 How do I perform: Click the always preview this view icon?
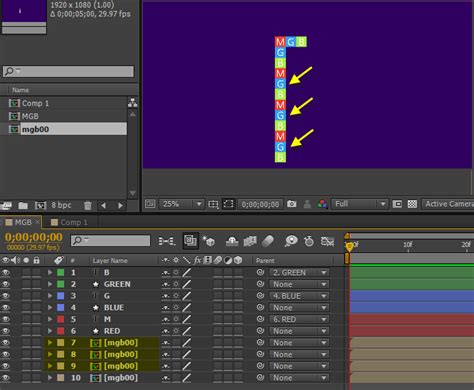coord(150,204)
